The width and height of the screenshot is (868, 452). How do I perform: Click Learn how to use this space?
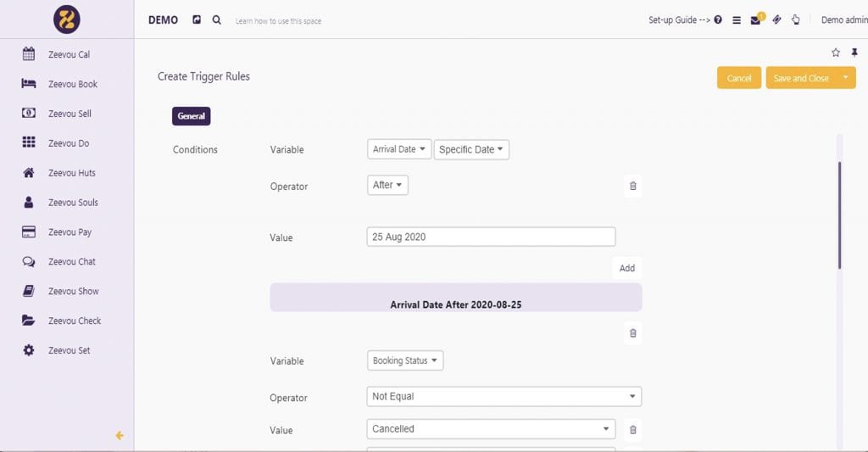tap(278, 21)
